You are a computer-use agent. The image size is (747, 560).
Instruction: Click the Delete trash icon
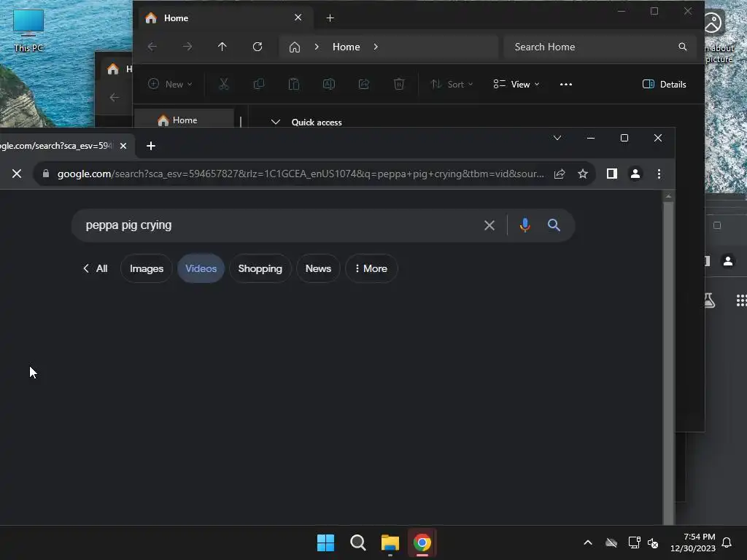[x=399, y=85]
